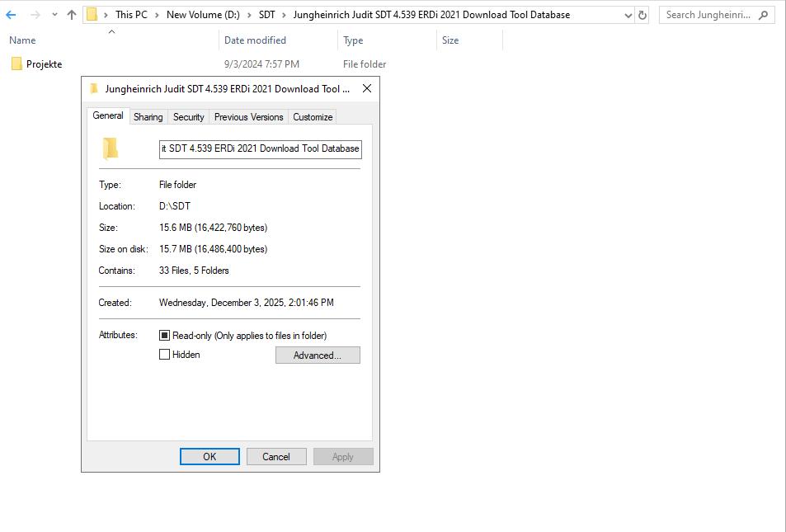
Task: Sort by Name column header
Action: (22, 40)
